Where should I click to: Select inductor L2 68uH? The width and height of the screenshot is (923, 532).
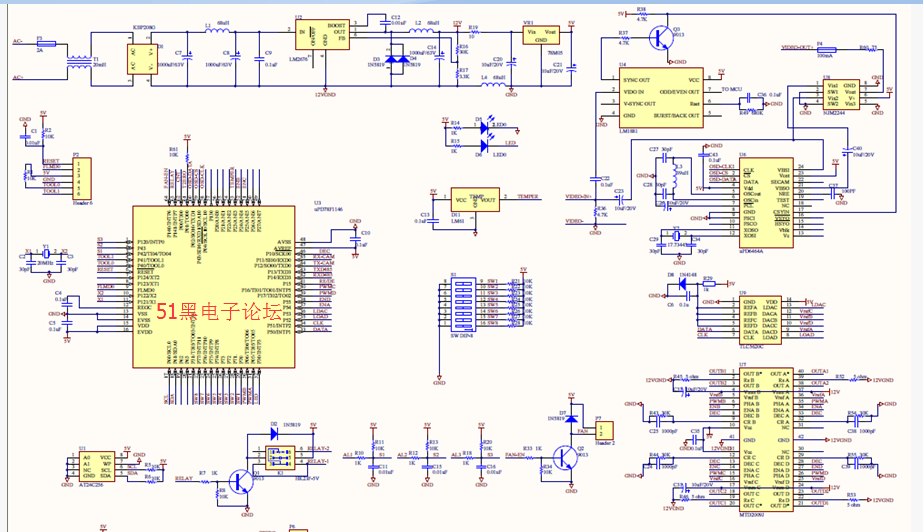click(x=421, y=30)
